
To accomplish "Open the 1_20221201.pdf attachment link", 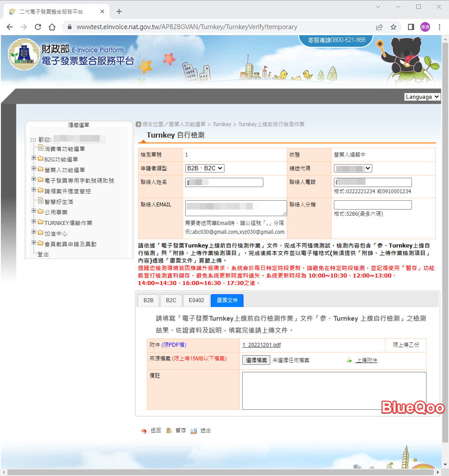I will coord(262,345).
